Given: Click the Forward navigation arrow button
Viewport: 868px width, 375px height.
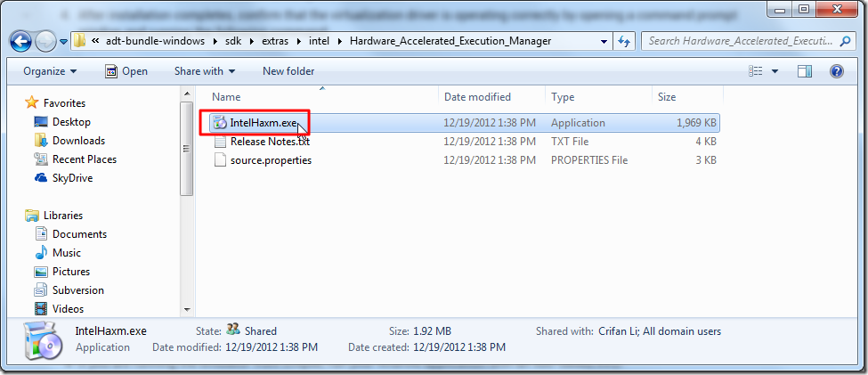Looking at the screenshot, I should click(45, 41).
